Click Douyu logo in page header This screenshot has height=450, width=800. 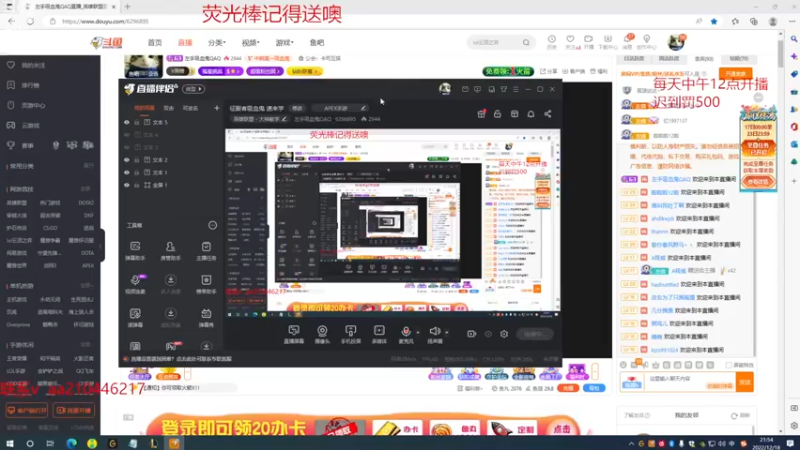107,42
